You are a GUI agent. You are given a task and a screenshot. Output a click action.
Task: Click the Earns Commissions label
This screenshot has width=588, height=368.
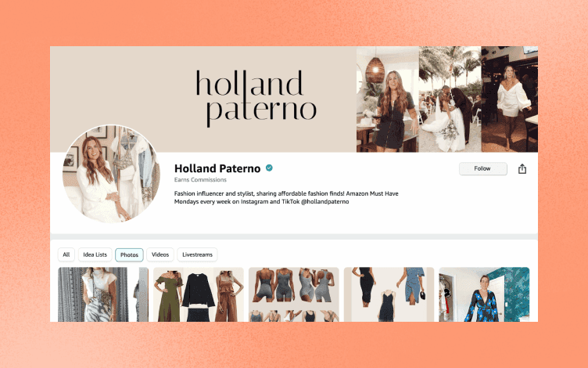point(200,180)
